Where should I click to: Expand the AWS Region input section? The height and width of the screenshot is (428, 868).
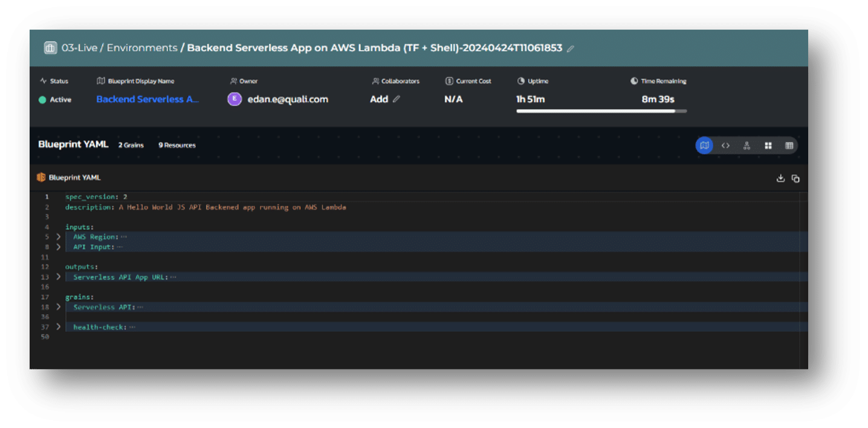pyautogui.click(x=59, y=237)
